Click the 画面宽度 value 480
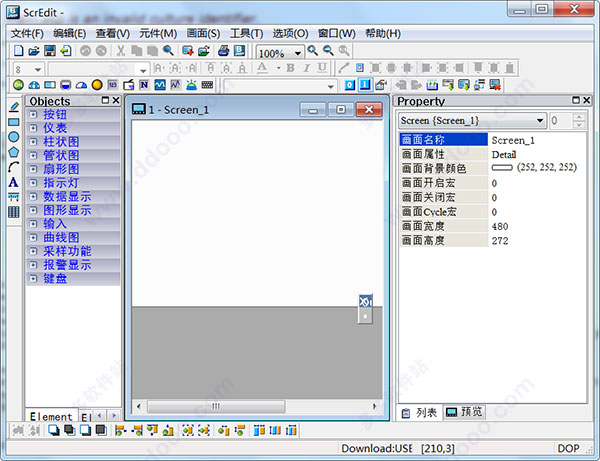This screenshot has height=461, width=600. (500, 226)
